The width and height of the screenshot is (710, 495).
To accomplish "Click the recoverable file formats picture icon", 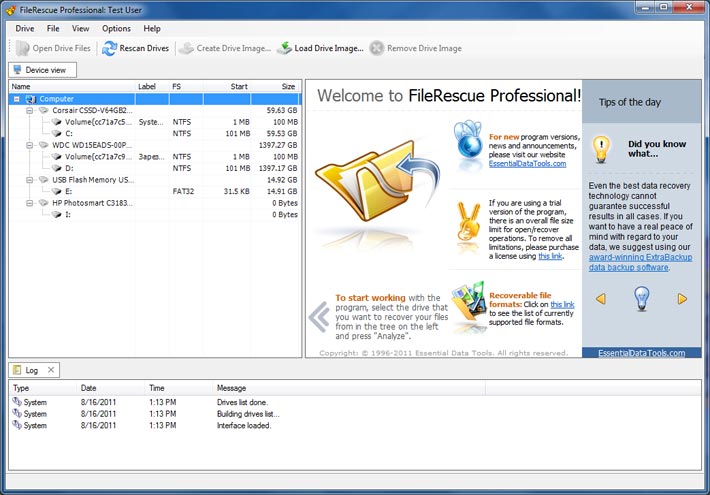I will coord(470,301).
